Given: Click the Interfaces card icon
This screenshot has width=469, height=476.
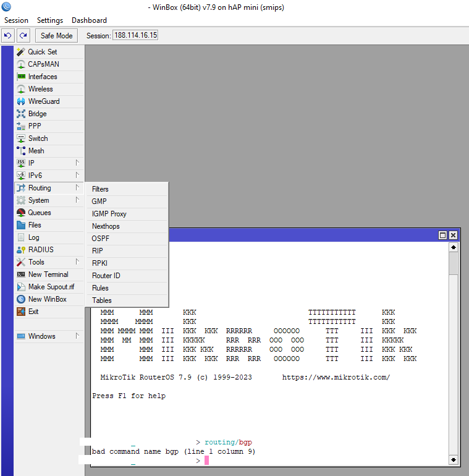Looking at the screenshot, I should (x=21, y=77).
